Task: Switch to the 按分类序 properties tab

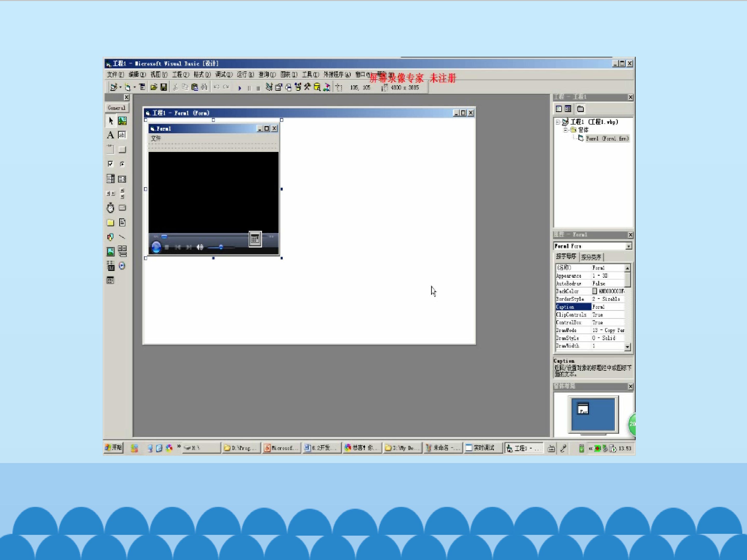Action: tap(591, 257)
